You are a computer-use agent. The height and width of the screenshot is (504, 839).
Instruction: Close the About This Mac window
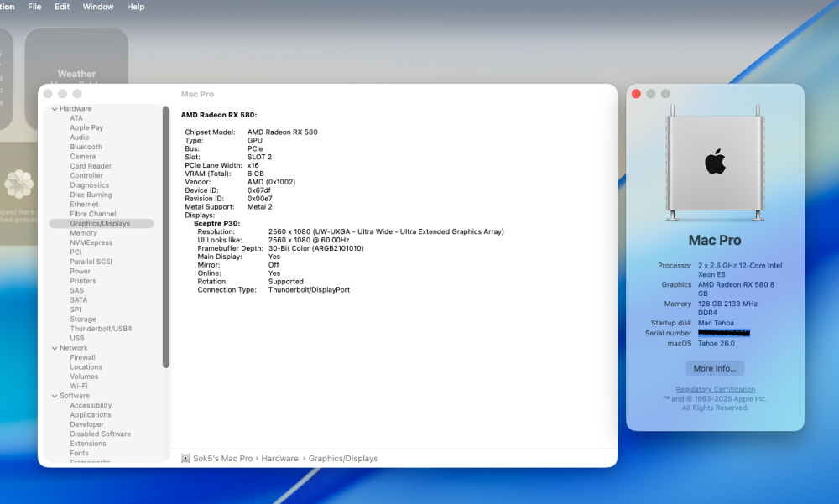(x=636, y=94)
